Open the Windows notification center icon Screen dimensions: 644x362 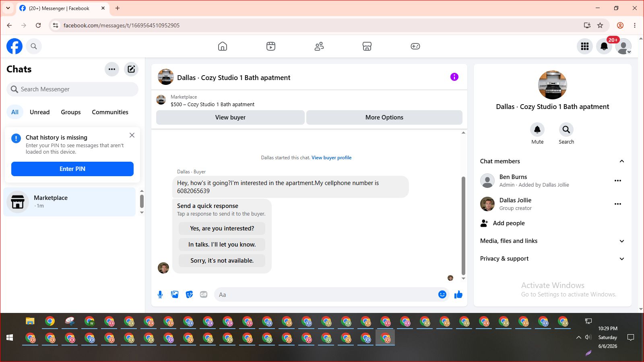[631, 337]
